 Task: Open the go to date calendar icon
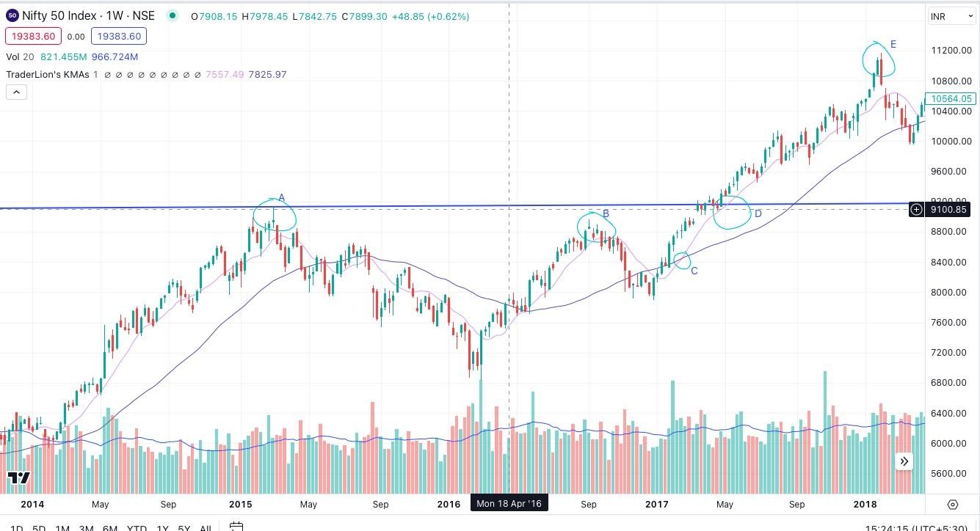tap(236, 527)
